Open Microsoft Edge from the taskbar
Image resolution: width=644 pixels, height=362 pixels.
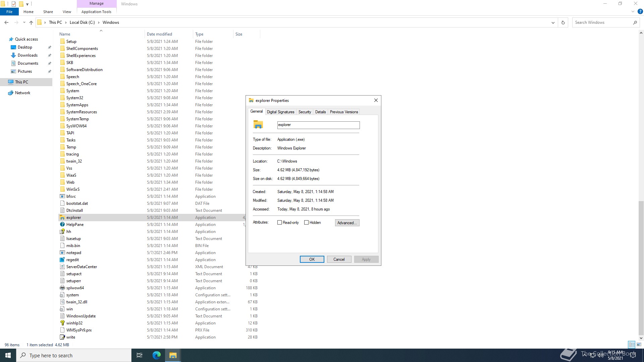157,355
